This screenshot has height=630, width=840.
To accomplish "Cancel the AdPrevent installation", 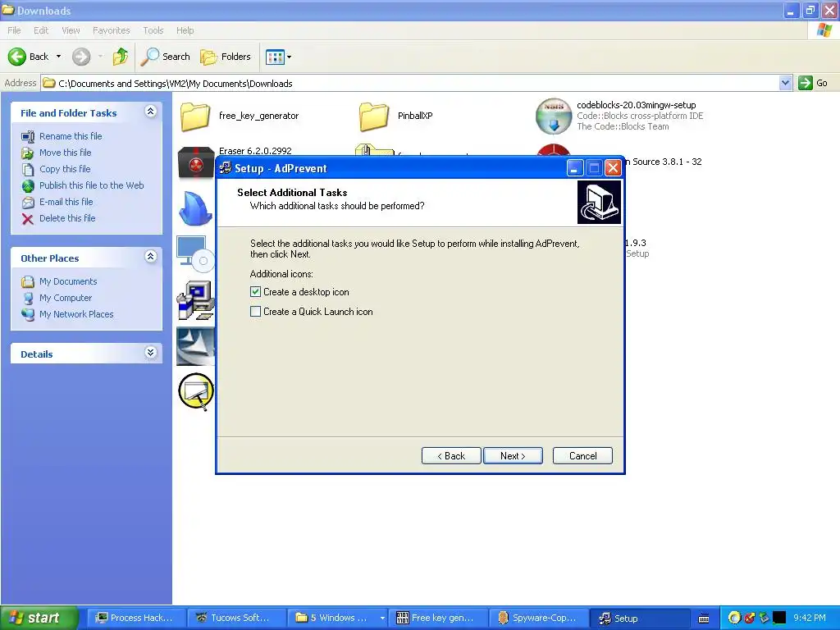I will [582, 456].
